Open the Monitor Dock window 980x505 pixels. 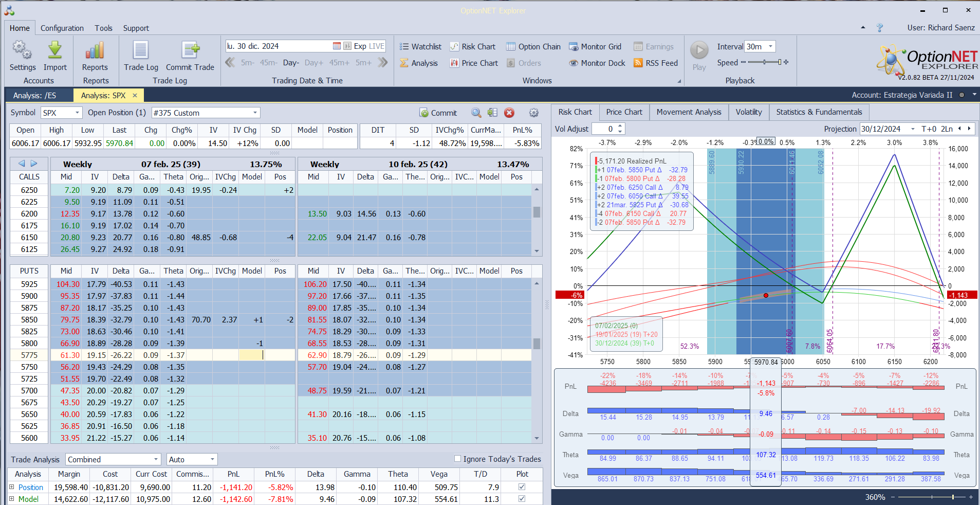(597, 63)
